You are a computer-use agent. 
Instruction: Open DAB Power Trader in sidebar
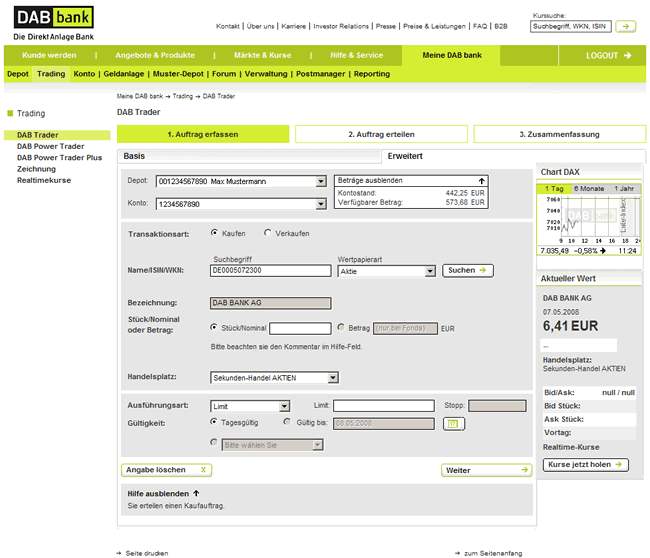tap(51, 146)
